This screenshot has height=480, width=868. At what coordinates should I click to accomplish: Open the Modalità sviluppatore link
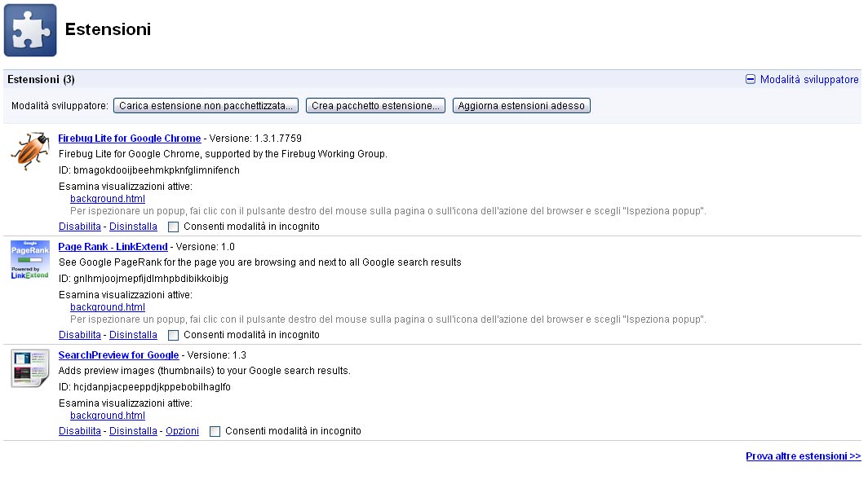tap(808, 79)
